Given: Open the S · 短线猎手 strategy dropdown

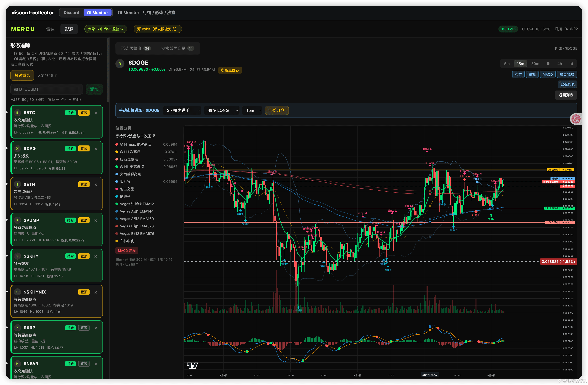Looking at the screenshot, I should [x=182, y=110].
